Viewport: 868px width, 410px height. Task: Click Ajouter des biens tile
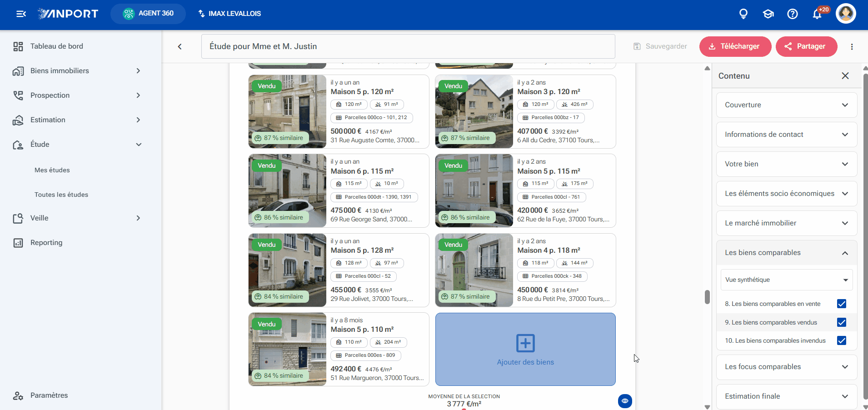[x=525, y=349]
